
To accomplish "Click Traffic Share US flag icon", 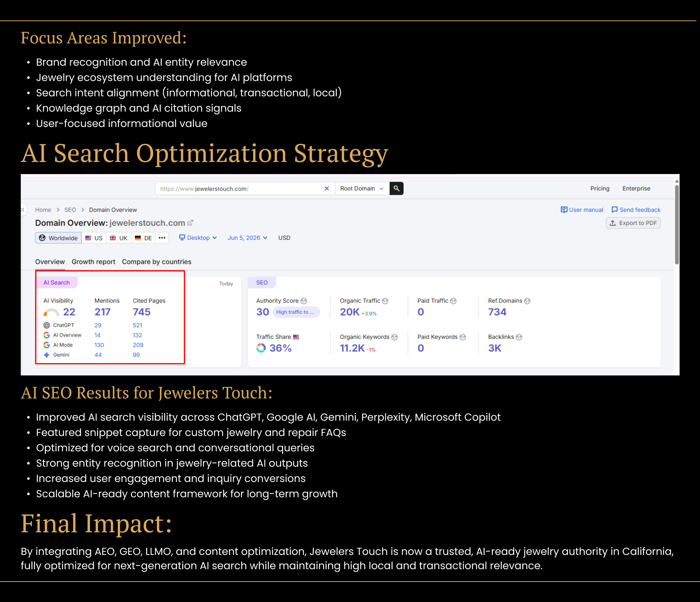I will tap(296, 337).
